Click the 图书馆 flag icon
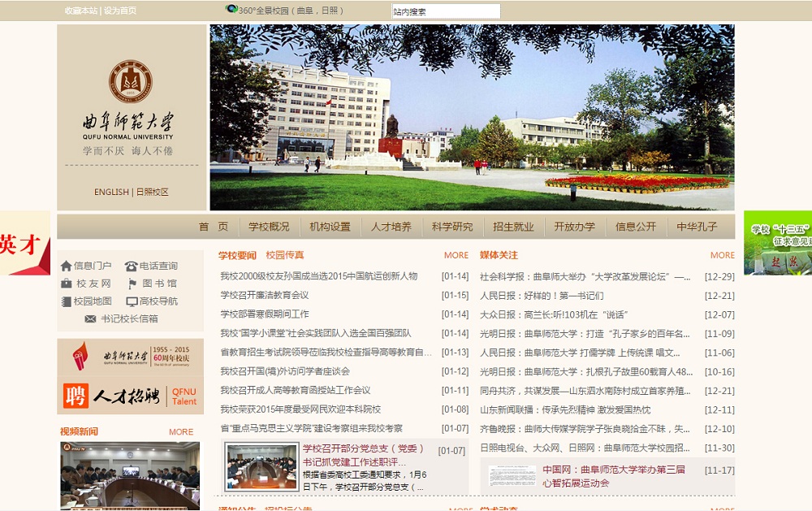The height and width of the screenshot is (511, 812). point(132,284)
